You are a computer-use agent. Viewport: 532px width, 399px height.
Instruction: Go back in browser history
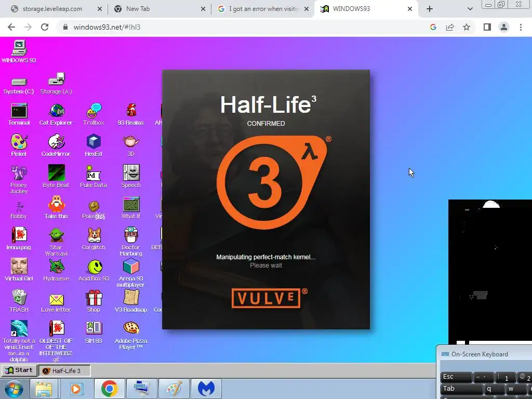pos(11,27)
